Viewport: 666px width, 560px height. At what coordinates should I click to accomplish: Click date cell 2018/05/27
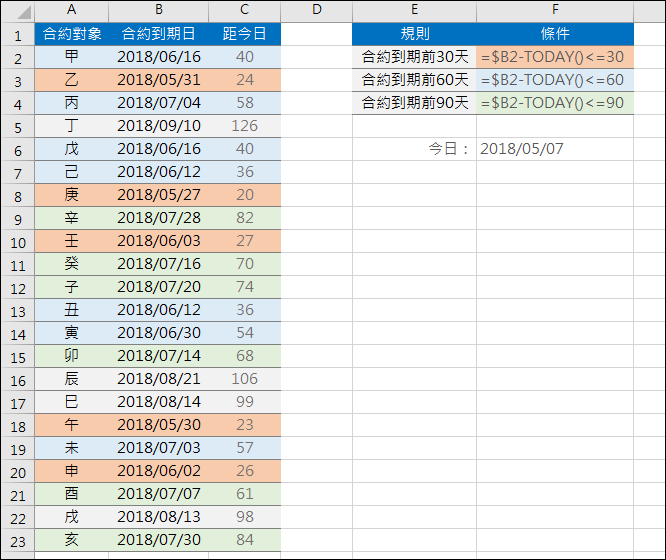[158, 195]
